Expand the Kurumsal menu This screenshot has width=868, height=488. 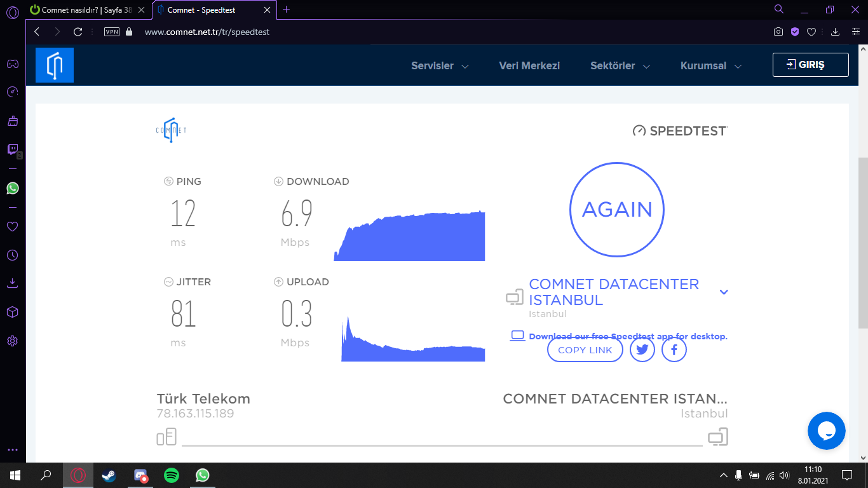[711, 65]
